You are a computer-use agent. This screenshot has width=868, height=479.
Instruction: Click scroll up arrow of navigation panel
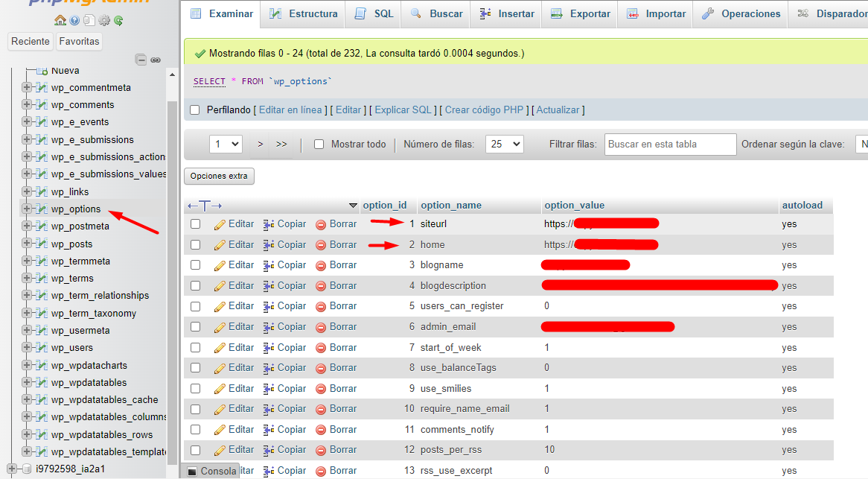point(172,74)
